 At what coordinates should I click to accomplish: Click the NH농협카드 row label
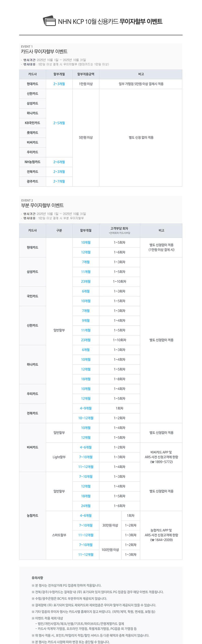[x=33, y=162]
